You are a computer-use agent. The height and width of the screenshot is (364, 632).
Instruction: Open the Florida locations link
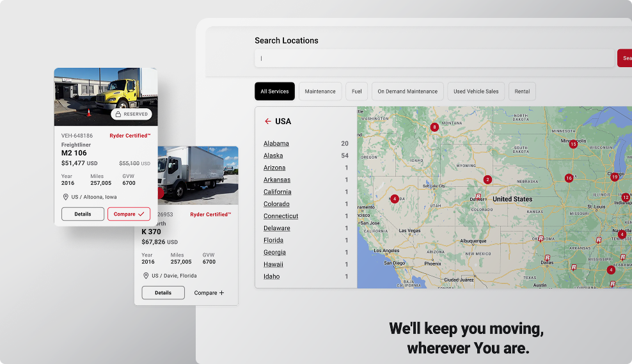coord(273,241)
